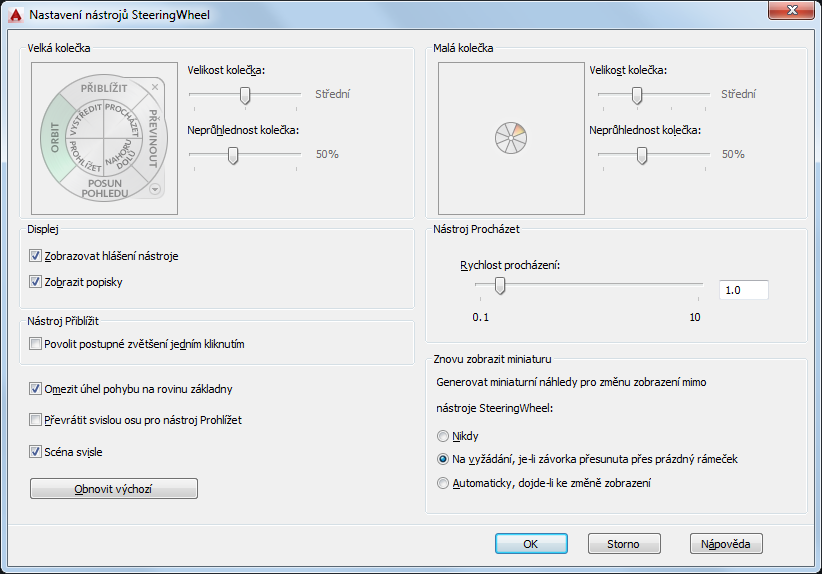Click wheel menu arrow in big wheel preview
This screenshot has width=822, height=574.
(x=155, y=189)
